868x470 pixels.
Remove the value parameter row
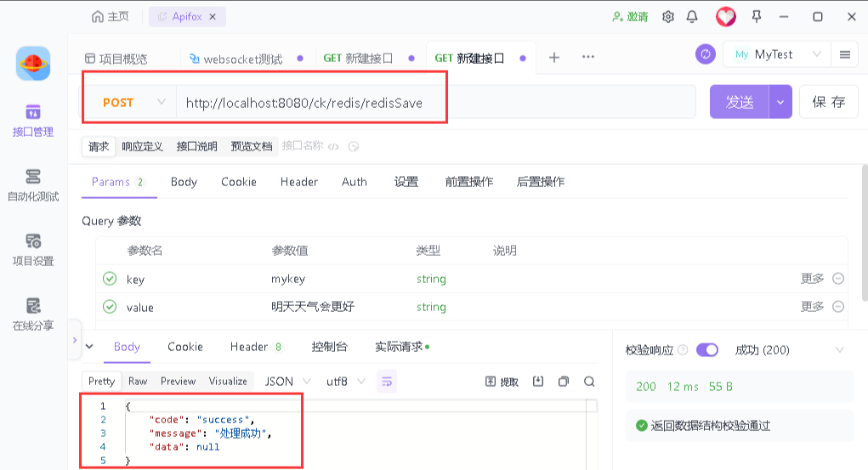(x=838, y=307)
